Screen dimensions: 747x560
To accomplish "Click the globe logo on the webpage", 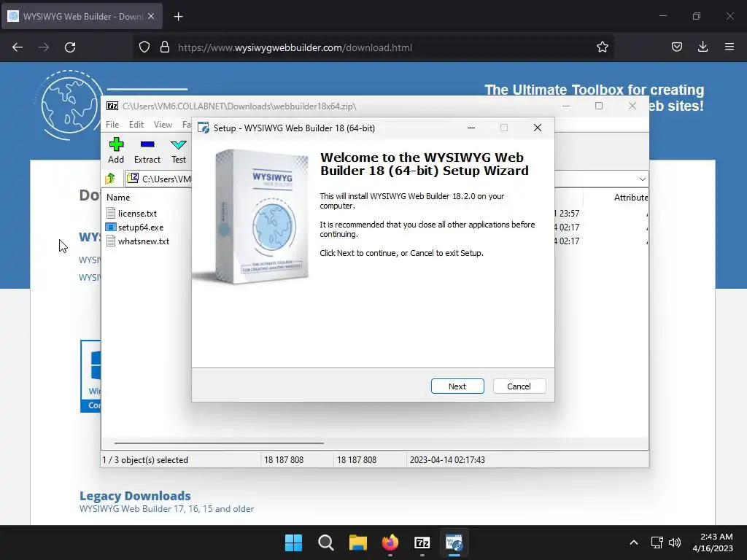I will click(x=70, y=105).
